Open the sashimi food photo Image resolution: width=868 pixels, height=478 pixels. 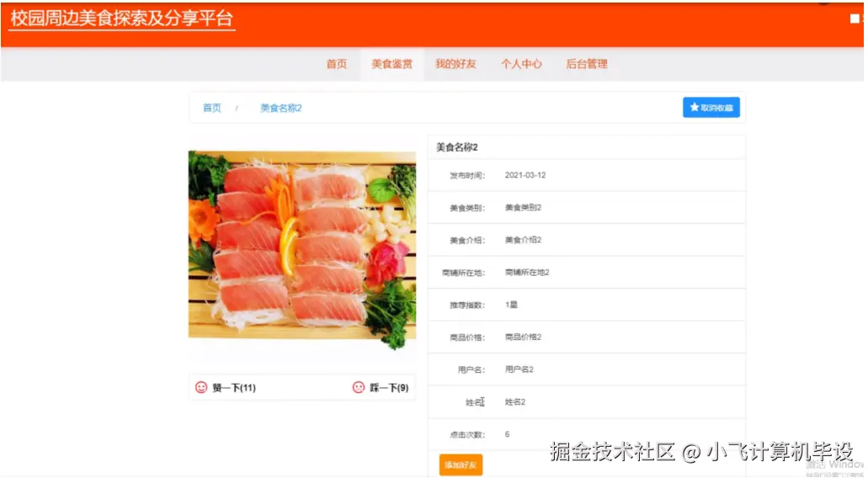[x=302, y=250]
